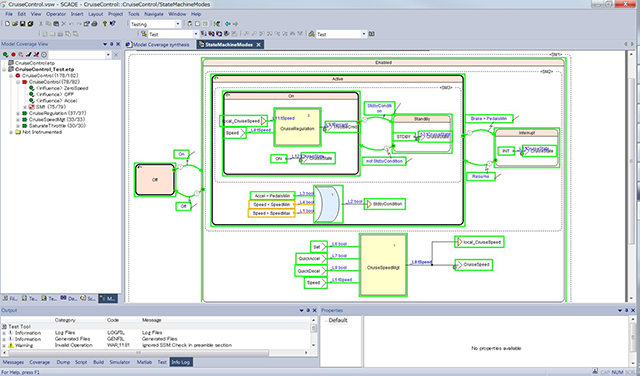Click the blue back navigation arrow
Viewport: 640px width, 376px height.
pyautogui.click(x=228, y=24)
